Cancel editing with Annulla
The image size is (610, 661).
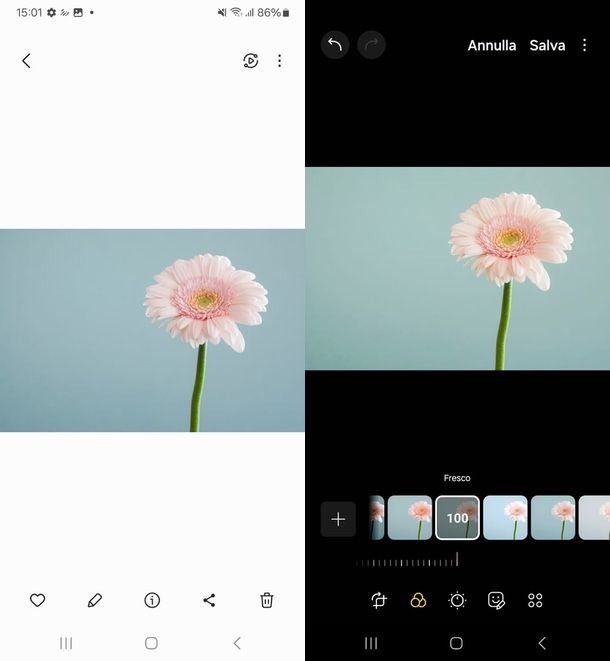coord(492,45)
